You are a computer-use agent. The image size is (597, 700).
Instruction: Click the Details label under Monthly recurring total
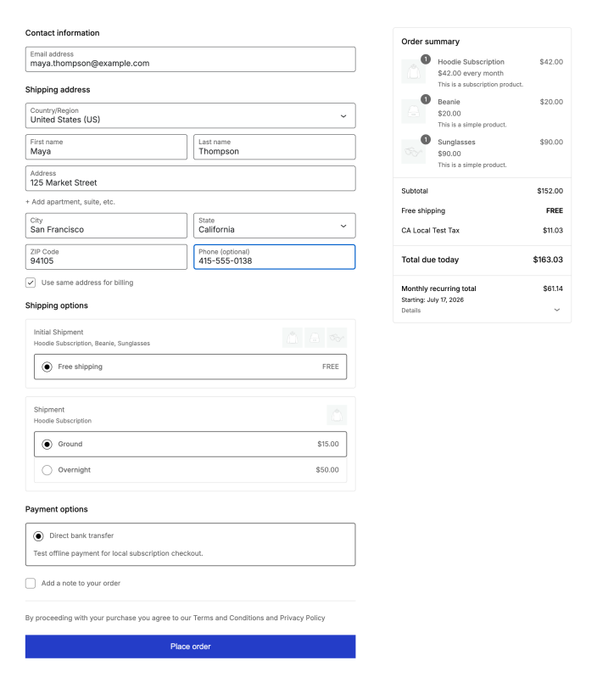[x=411, y=311]
